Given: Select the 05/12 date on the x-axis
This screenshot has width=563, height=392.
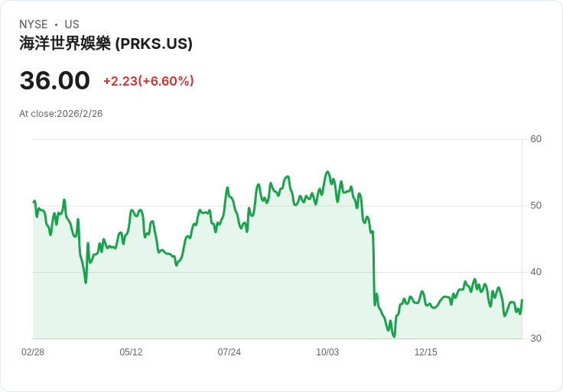Looking at the screenshot, I should [x=131, y=352].
